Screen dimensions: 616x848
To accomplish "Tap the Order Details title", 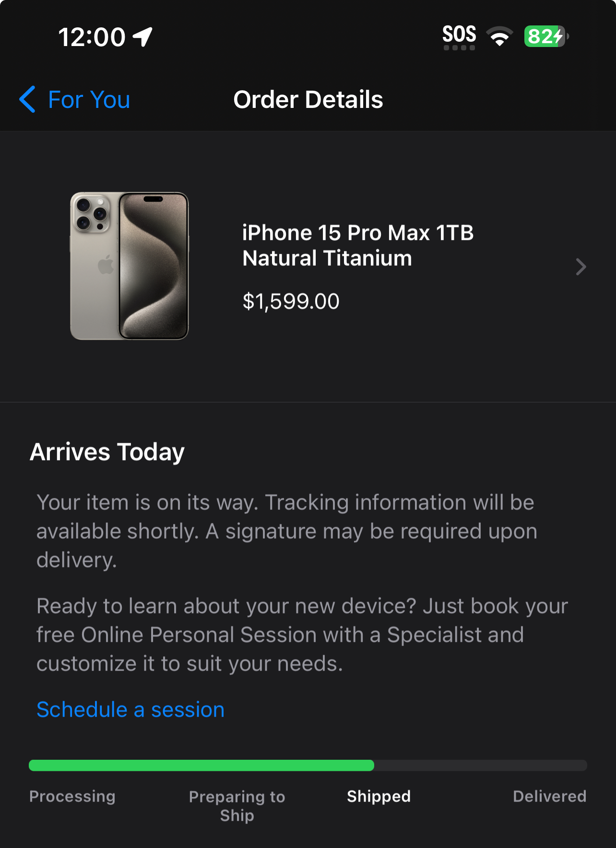I will point(308,100).
